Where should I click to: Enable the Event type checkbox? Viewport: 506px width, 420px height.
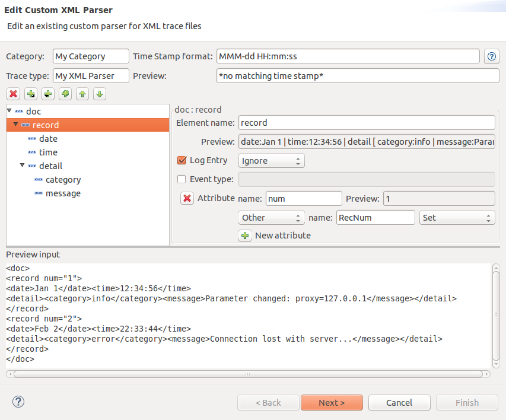click(x=182, y=179)
